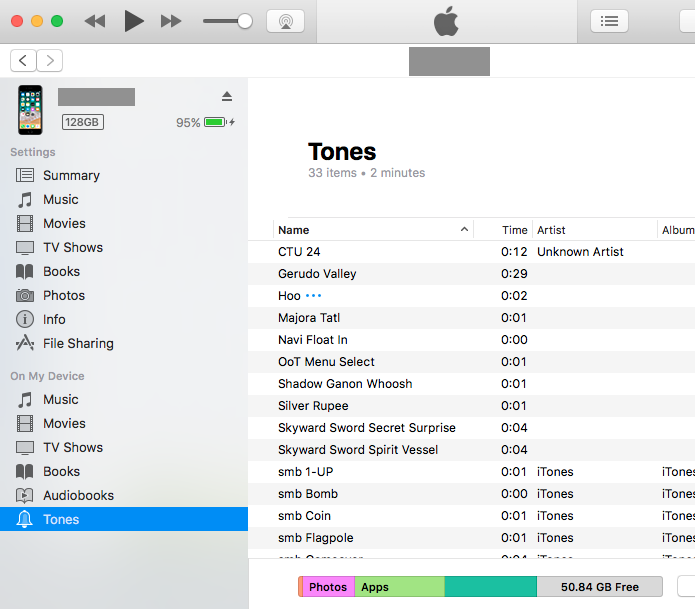The width and height of the screenshot is (695, 609).
Task: Select Tones under On My Device
Action: point(124,519)
